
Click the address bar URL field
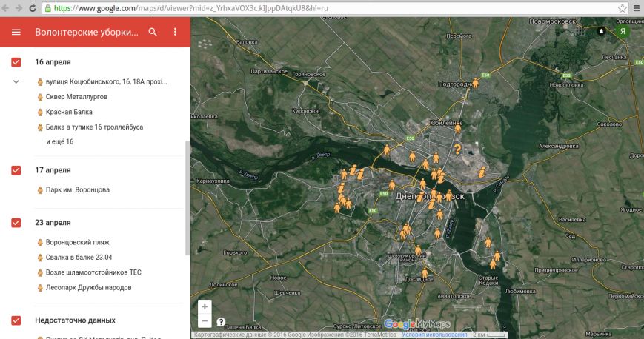(x=336, y=8)
